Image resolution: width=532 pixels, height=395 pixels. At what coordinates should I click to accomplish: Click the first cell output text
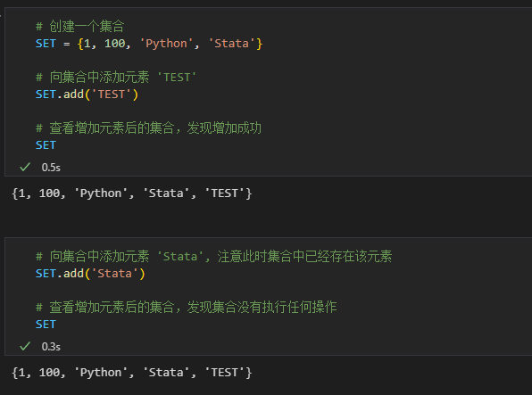tap(131, 193)
